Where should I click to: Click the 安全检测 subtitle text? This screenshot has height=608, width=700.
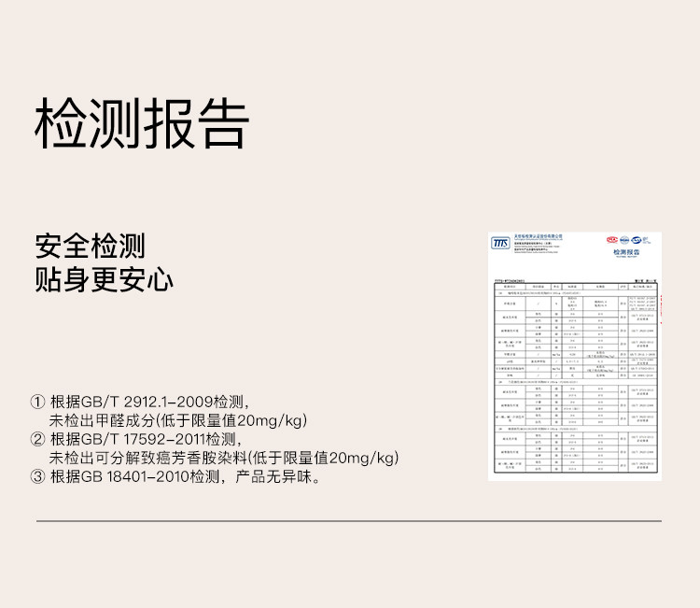coord(90,247)
